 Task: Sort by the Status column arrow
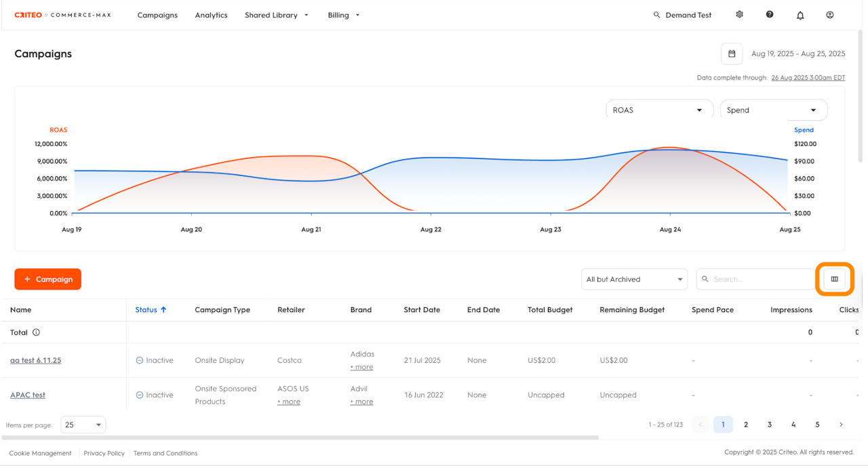click(x=163, y=309)
